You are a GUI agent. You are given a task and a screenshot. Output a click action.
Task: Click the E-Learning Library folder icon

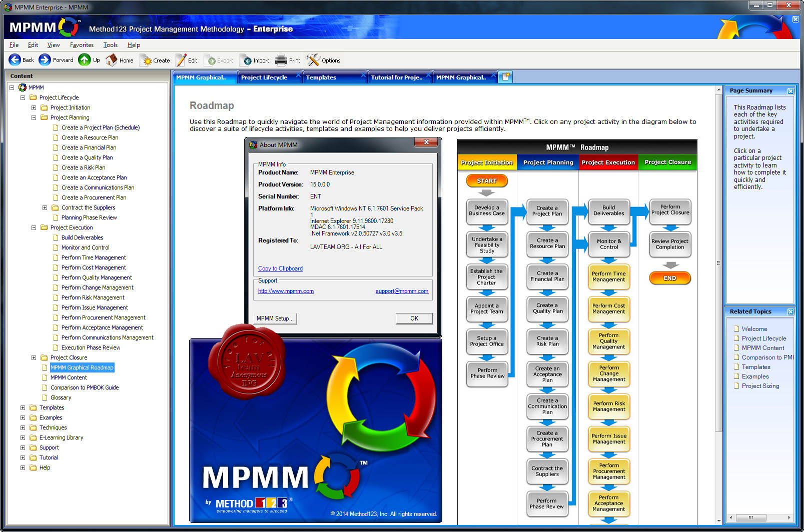point(33,437)
